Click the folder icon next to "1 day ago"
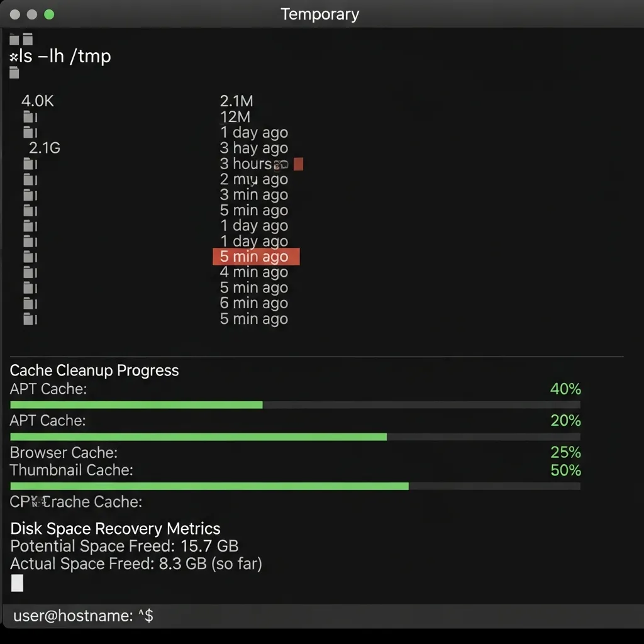Viewport: 644px width, 644px height. [29, 132]
